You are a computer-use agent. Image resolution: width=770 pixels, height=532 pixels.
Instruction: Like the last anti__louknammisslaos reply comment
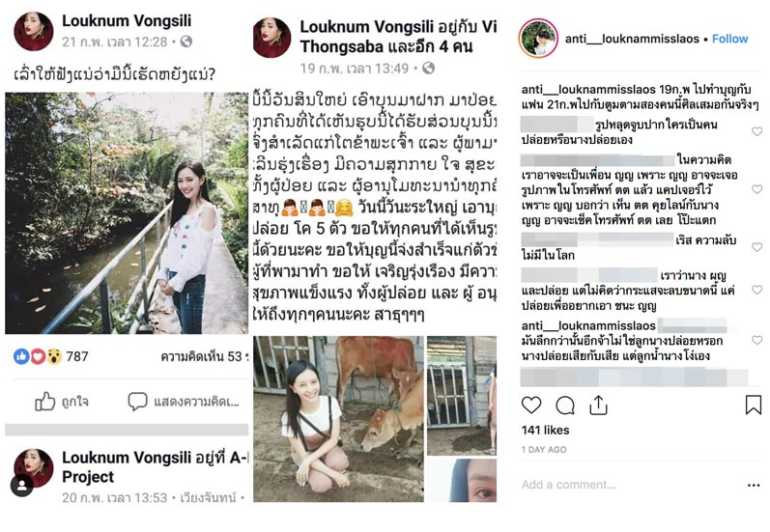(x=756, y=340)
